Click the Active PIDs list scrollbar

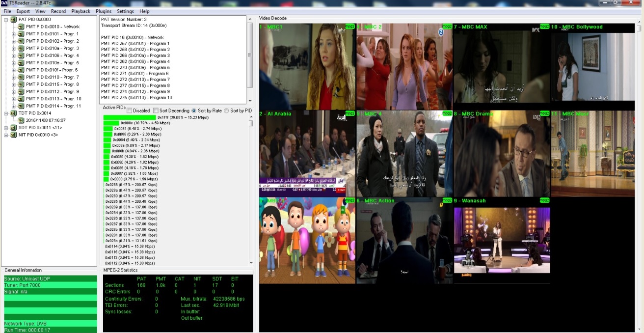click(251, 191)
